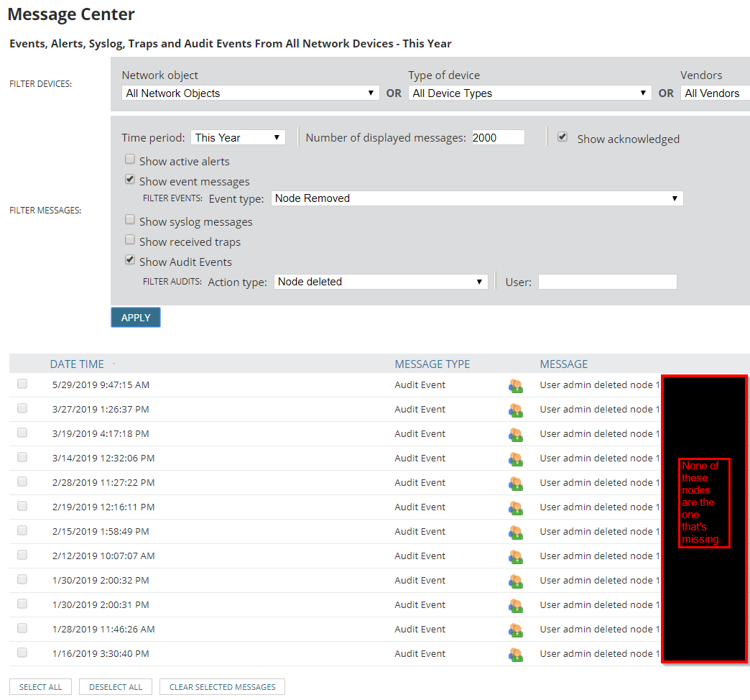
Task: Uncheck Show Audit Events
Action: tap(129, 259)
